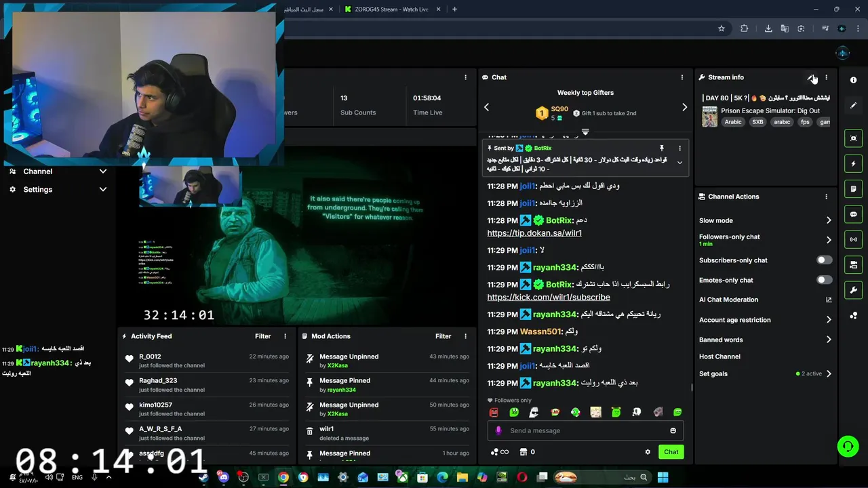Image resolution: width=868 pixels, height=488 pixels.
Task: Open Discord from the taskbar
Action: point(223,477)
